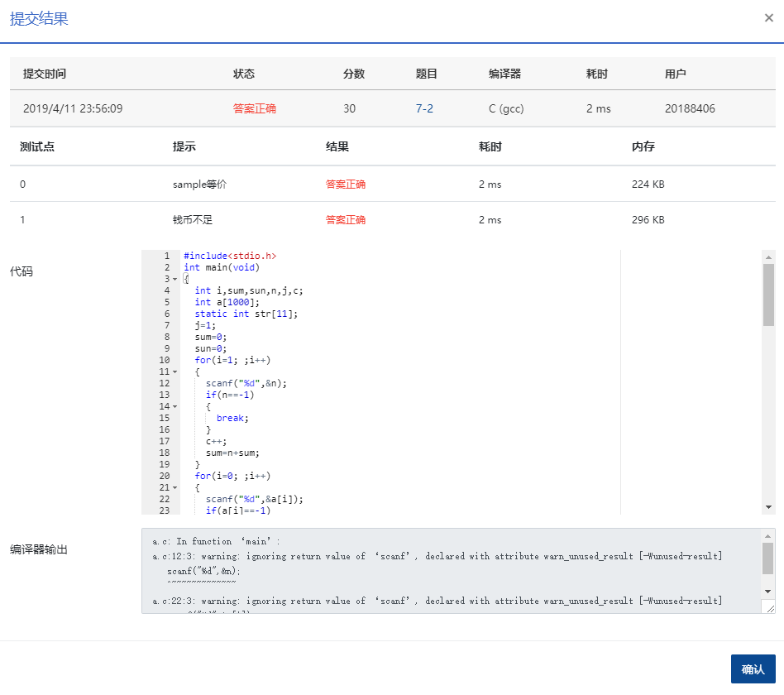
Task: Click the a.c:12:3 warning line
Action: coord(437,556)
